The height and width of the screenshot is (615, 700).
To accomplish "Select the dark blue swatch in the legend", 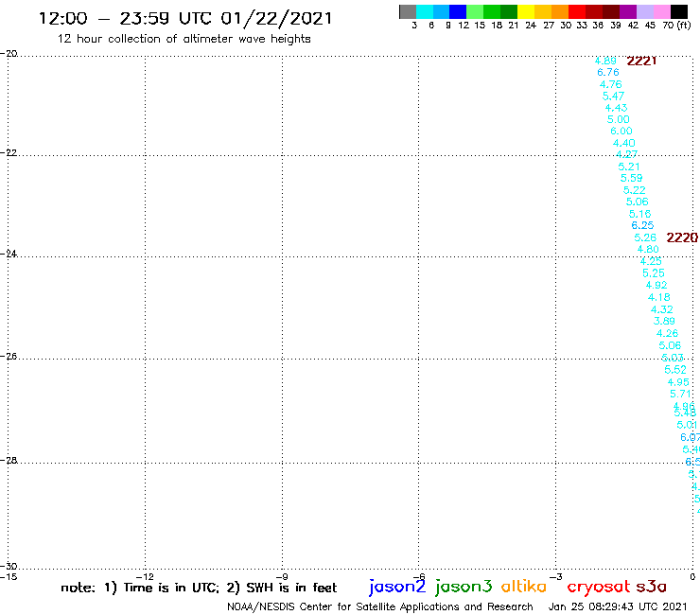I will (x=459, y=11).
